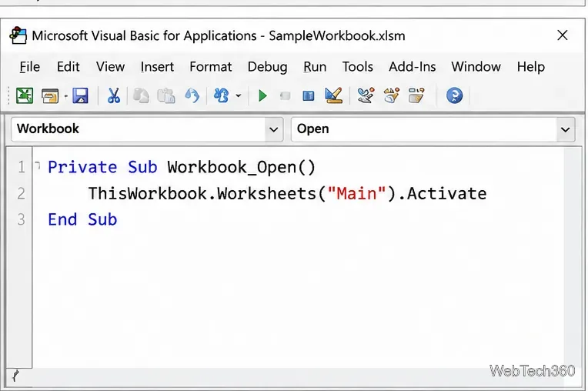Open the Insert UserForm dropdown arrow
This screenshot has height=391, width=588.
pyautogui.click(x=65, y=96)
